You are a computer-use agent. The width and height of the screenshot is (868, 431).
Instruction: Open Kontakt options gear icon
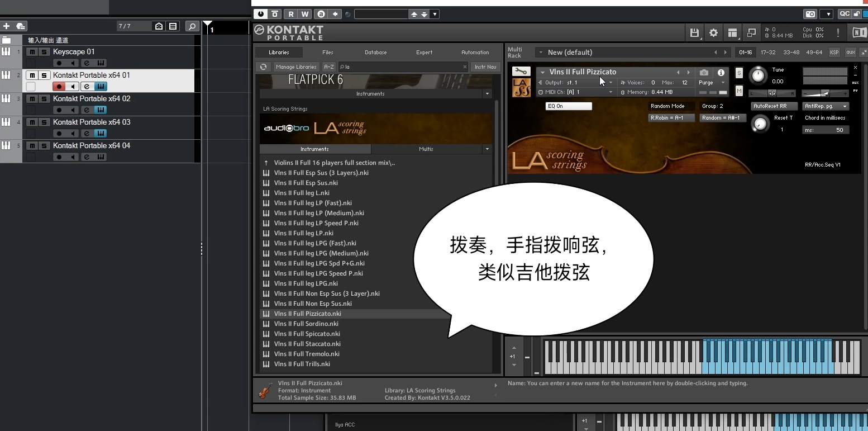pos(713,33)
